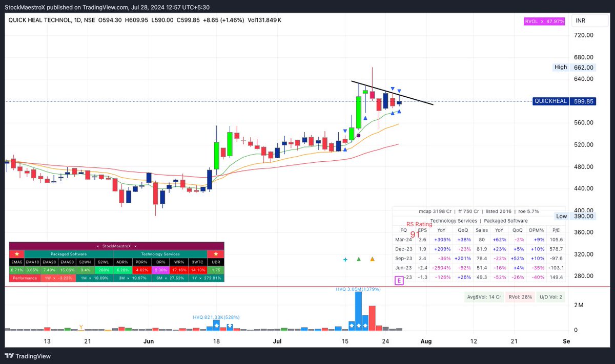Image resolution: width=615 pixels, height=364 pixels.
Task: Click the 1W × -3.22% performance cell
Action: pyautogui.click(x=58, y=278)
